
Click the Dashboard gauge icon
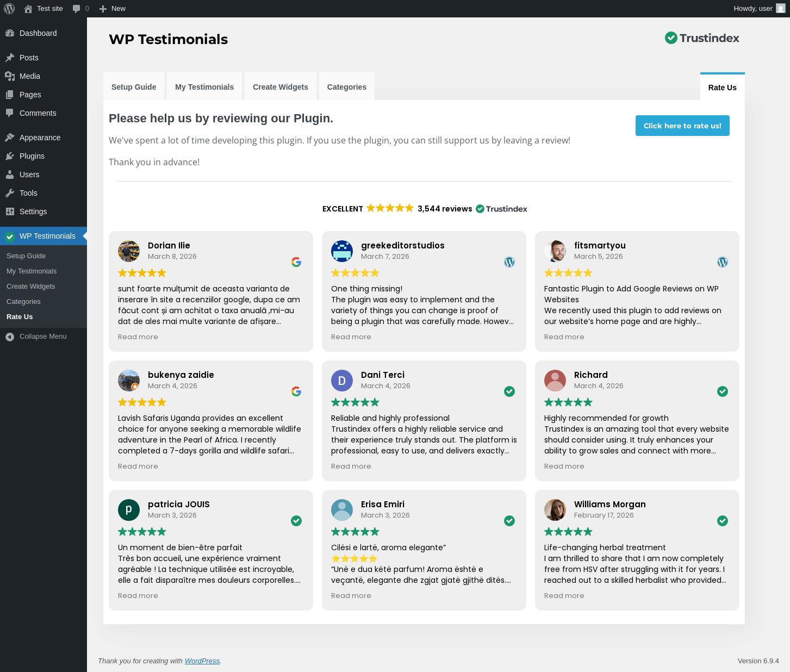click(x=10, y=33)
